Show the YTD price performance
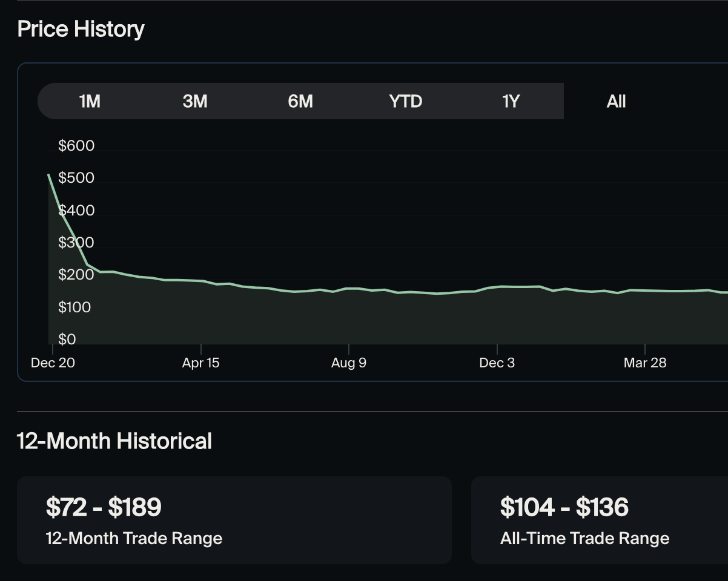This screenshot has height=581, width=728. tap(406, 101)
